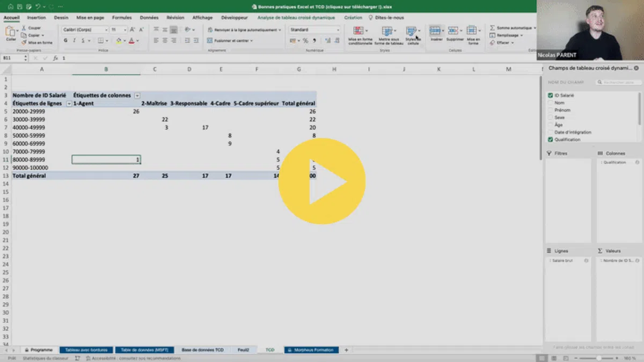Open the Standard number format dropdown
The height and width of the screenshot is (362, 644).
coord(338,30)
